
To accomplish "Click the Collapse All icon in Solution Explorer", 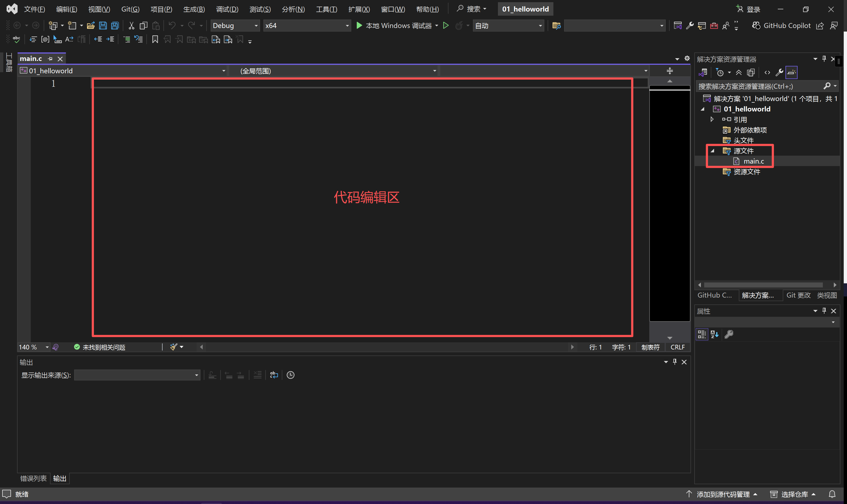I will point(739,72).
